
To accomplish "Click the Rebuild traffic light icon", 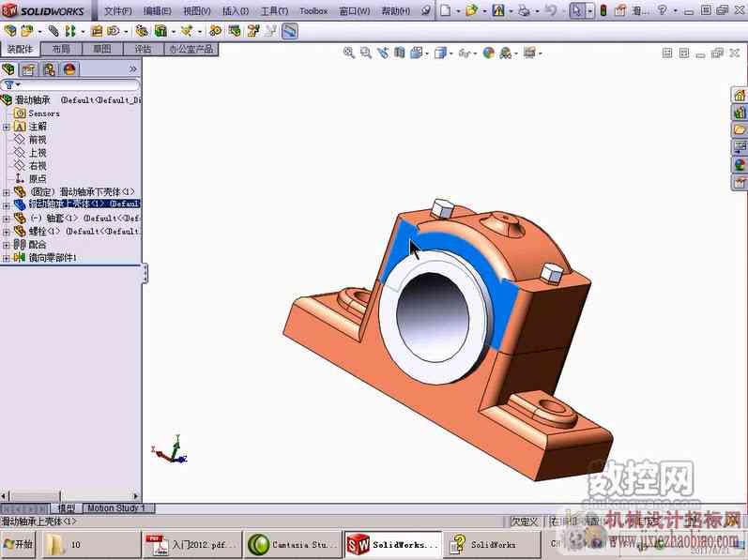I will pos(603,10).
